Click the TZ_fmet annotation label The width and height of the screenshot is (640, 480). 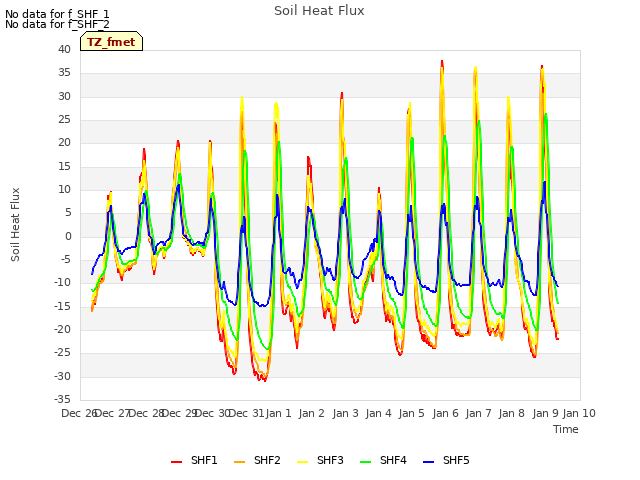pyautogui.click(x=111, y=42)
